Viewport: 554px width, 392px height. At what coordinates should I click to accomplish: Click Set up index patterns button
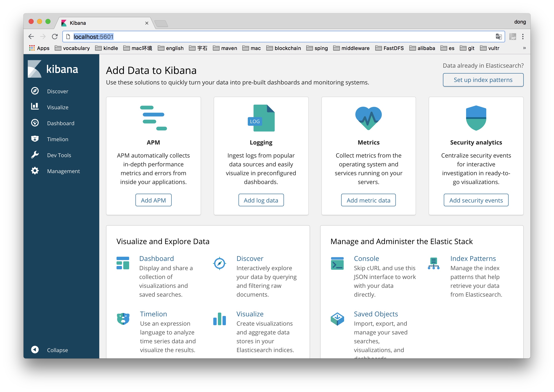483,80
